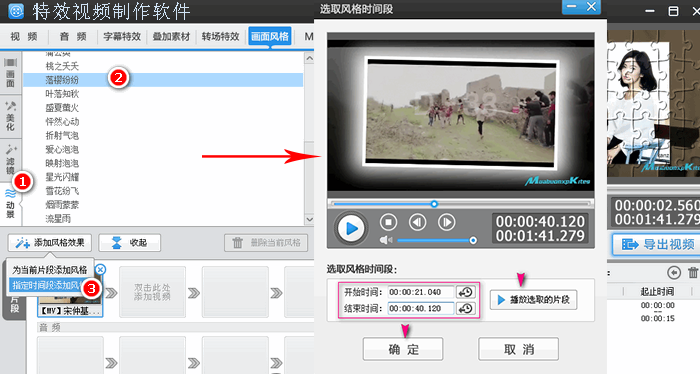Viewport: 700px width, 374px height.
Task: Click the trash icon above the clip table
Action: [x=693, y=272]
